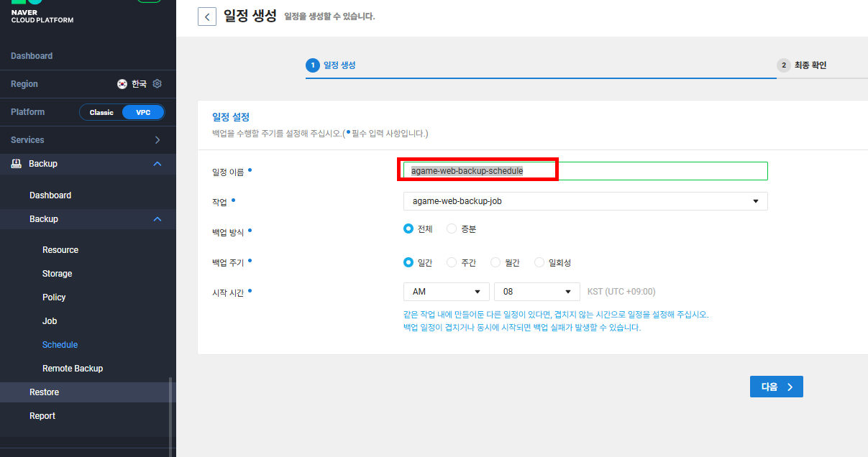The width and height of the screenshot is (868, 457).
Task: Click the 일정 이름 input field
Action: click(585, 171)
